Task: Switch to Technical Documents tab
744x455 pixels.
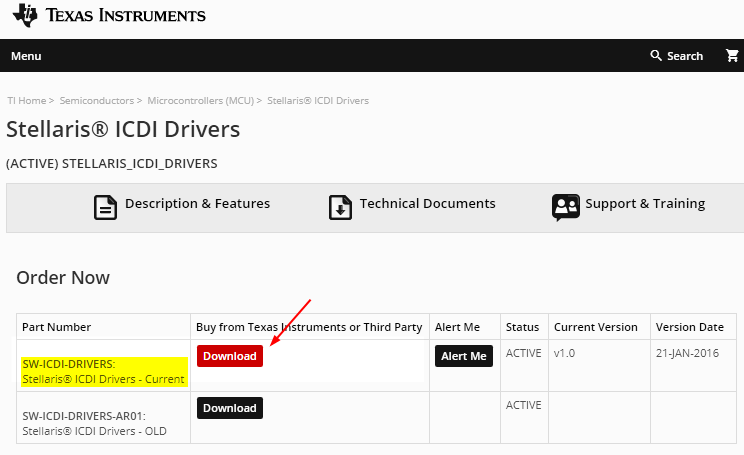Action: (x=427, y=204)
